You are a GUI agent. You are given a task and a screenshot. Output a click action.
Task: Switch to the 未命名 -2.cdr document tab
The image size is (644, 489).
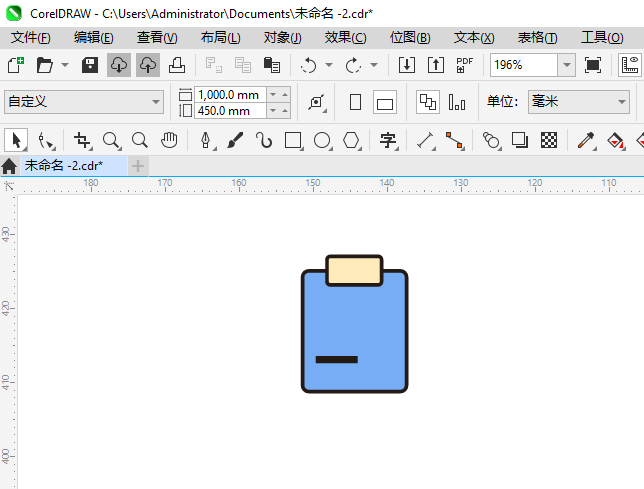click(x=74, y=165)
